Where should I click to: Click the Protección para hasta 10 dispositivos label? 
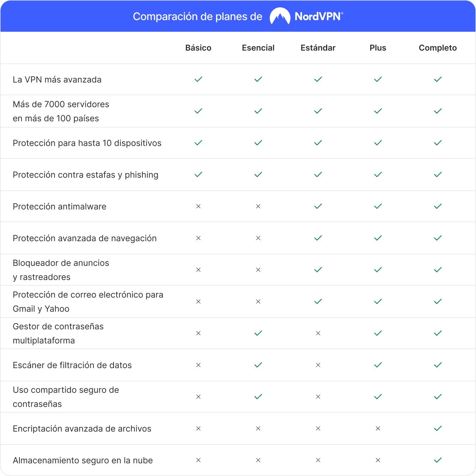87,143
